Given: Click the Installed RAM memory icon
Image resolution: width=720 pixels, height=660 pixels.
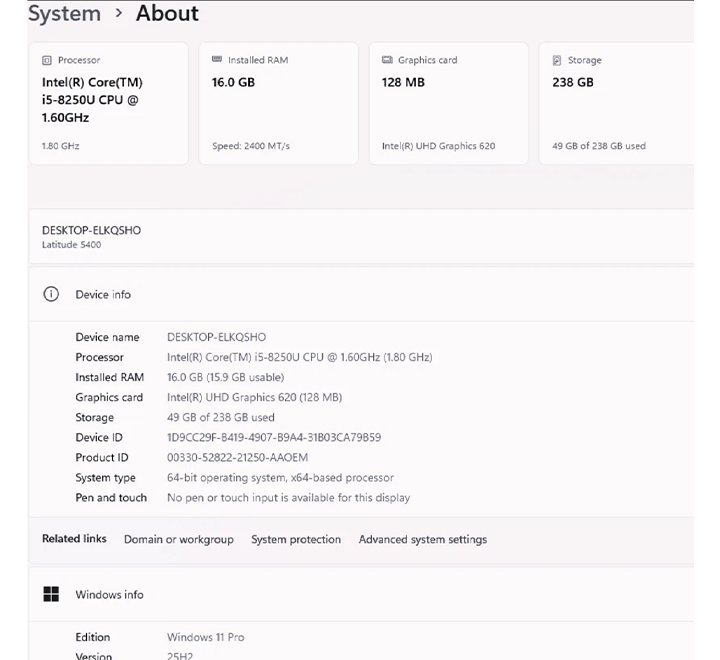Looking at the screenshot, I should coord(217,59).
